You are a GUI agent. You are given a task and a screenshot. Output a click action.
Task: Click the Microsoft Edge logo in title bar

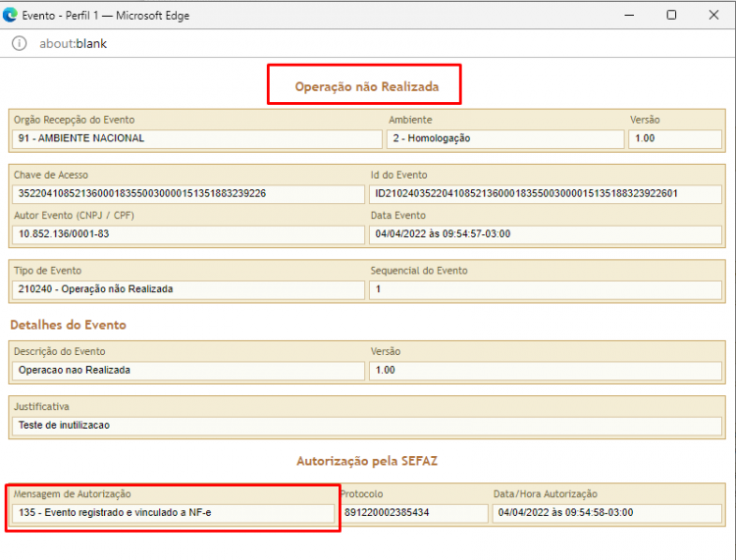[10, 15]
